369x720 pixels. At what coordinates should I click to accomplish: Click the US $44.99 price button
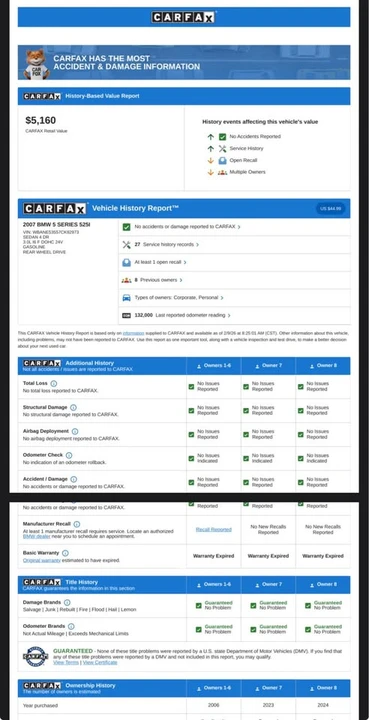coord(330,208)
